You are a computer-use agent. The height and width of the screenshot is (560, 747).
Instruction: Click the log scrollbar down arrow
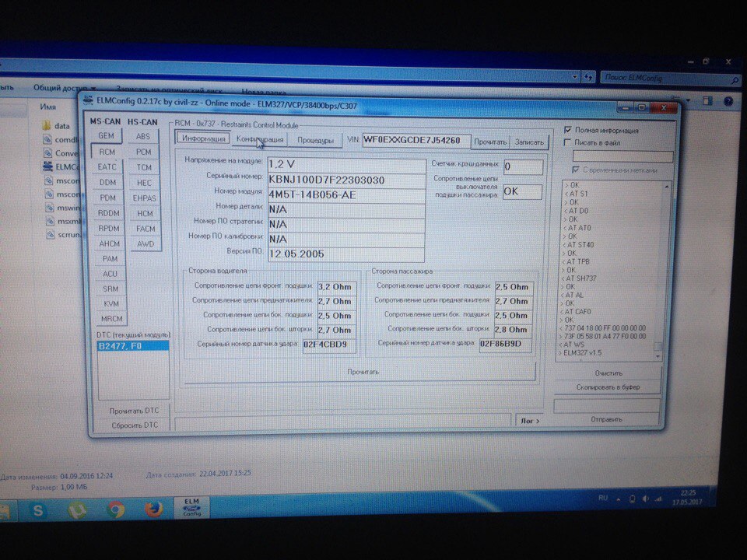pos(658,355)
